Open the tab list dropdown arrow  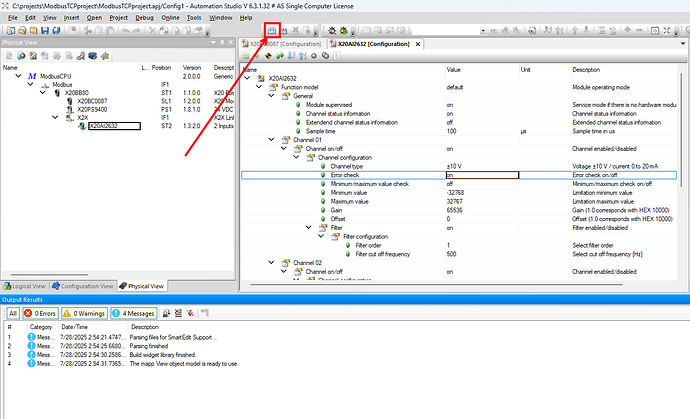[x=683, y=44]
